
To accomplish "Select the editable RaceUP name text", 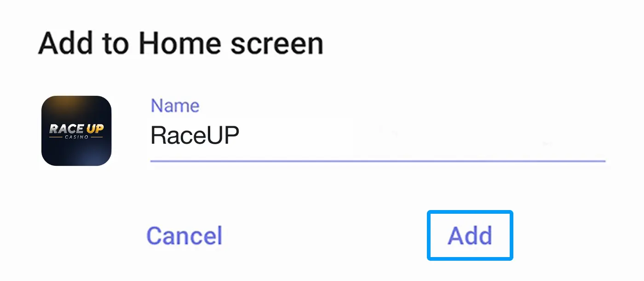I will click(193, 135).
